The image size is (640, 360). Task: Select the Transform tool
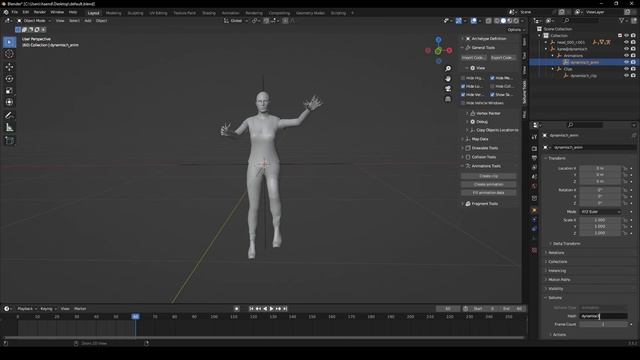(9, 102)
